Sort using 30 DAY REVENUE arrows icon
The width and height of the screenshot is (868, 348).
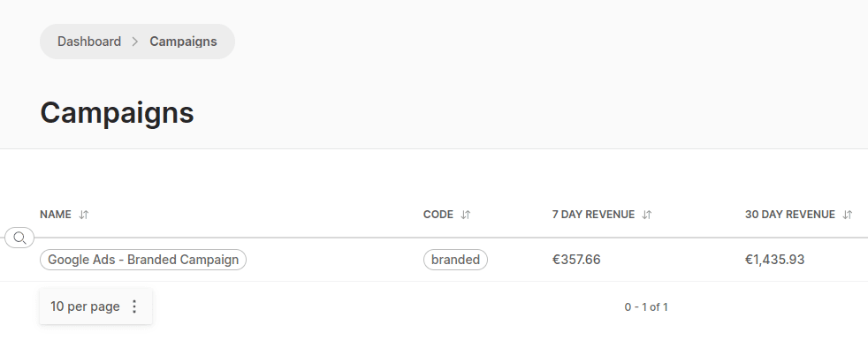click(847, 215)
